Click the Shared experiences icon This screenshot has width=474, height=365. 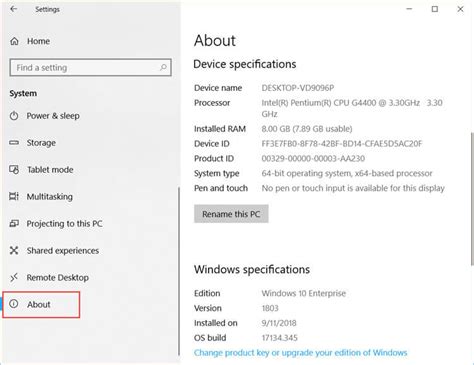(14, 250)
